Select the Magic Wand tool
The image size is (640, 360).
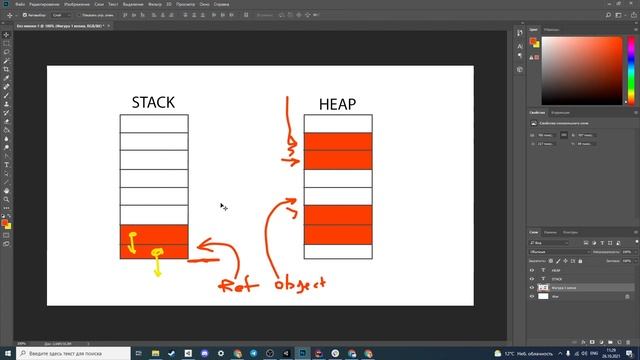click(6, 61)
